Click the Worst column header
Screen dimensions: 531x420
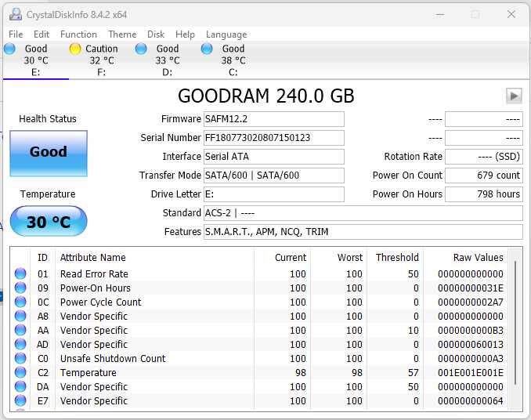coord(350,258)
